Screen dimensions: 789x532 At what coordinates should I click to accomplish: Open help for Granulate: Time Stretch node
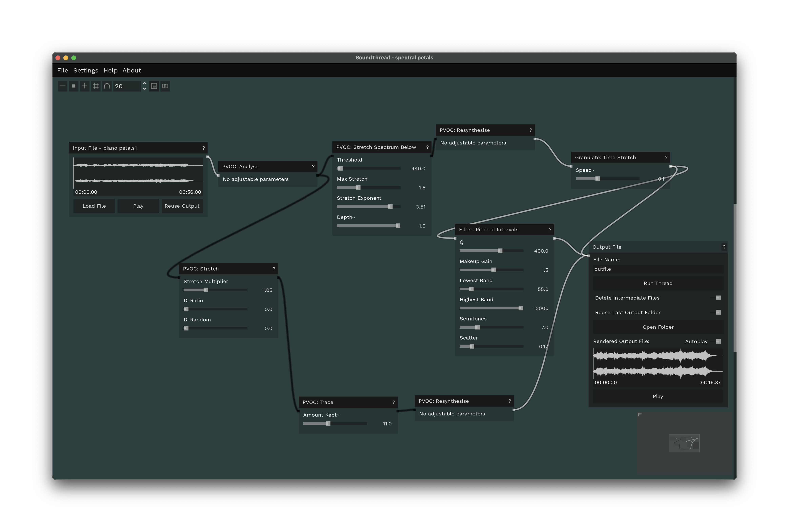(666, 157)
